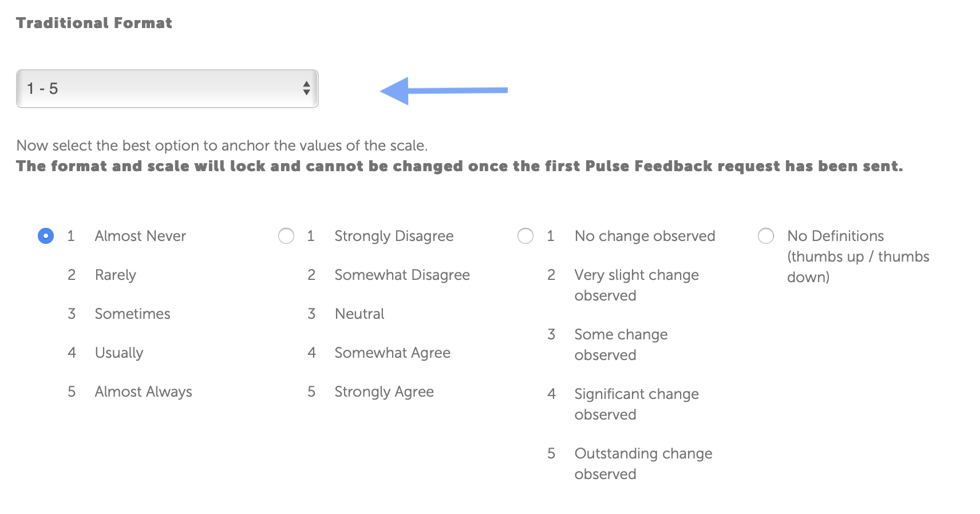Select the Strongly Disagree radio button
This screenshot has width=980, height=514.
click(x=286, y=236)
